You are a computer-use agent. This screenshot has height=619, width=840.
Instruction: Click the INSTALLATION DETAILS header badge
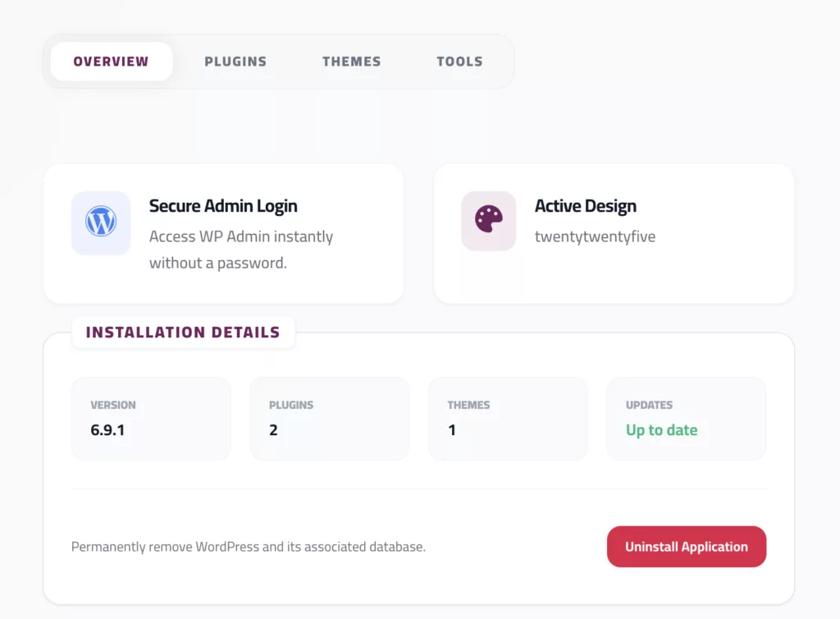click(183, 332)
